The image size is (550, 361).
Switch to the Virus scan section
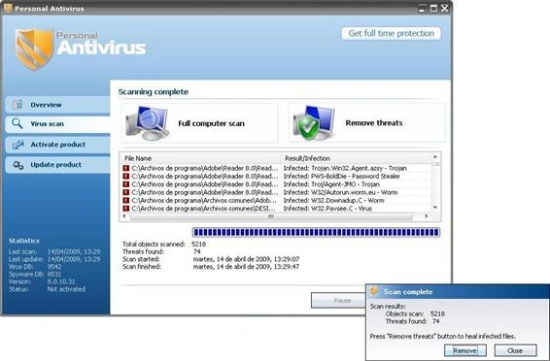point(58,124)
